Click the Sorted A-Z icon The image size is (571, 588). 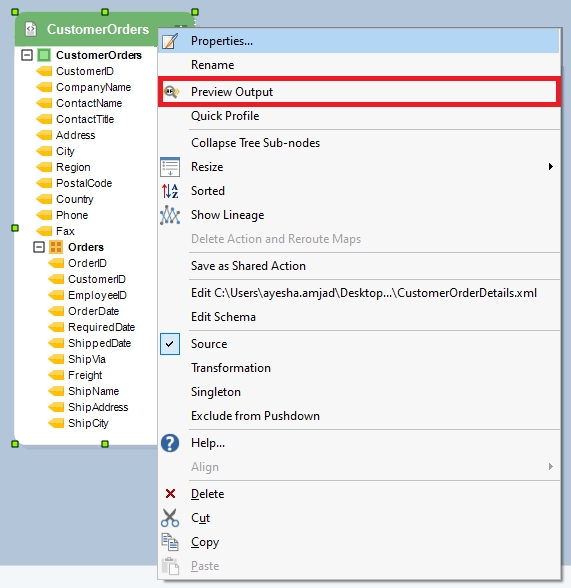(170, 191)
